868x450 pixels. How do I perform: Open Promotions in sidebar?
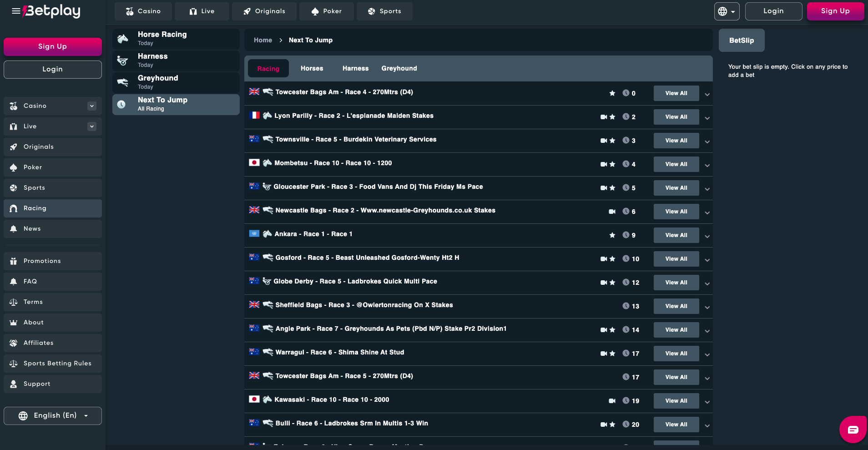53,261
